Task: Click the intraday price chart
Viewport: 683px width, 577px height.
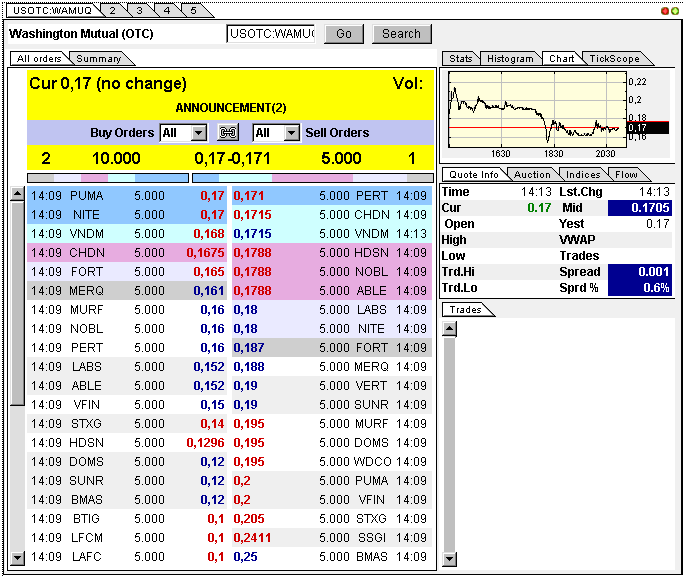Action: pyautogui.click(x=537, y=109)
